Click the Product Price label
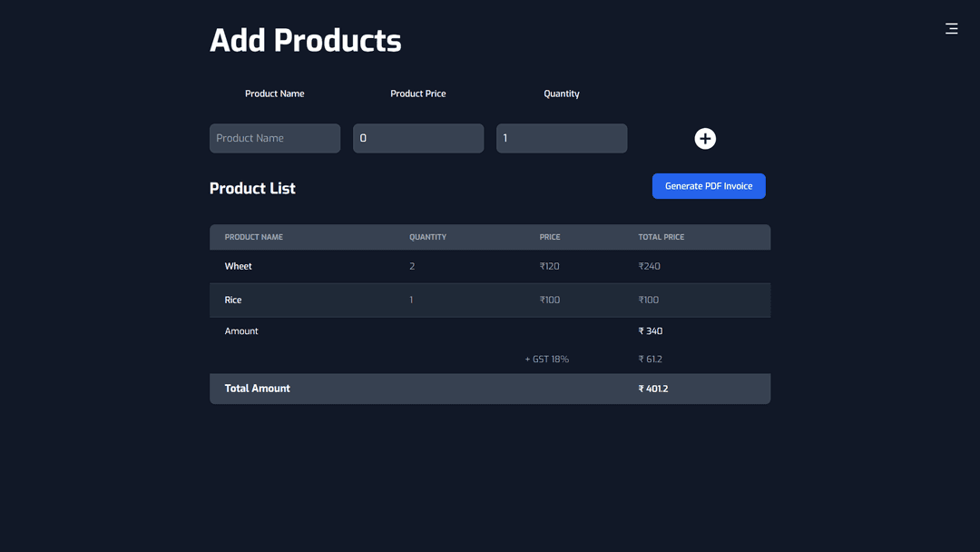 (418, 94)
